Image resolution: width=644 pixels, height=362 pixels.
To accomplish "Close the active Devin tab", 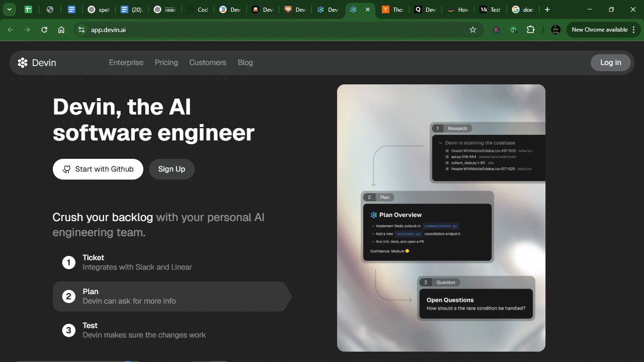I will pyautogui.click(x=368, y=9).
